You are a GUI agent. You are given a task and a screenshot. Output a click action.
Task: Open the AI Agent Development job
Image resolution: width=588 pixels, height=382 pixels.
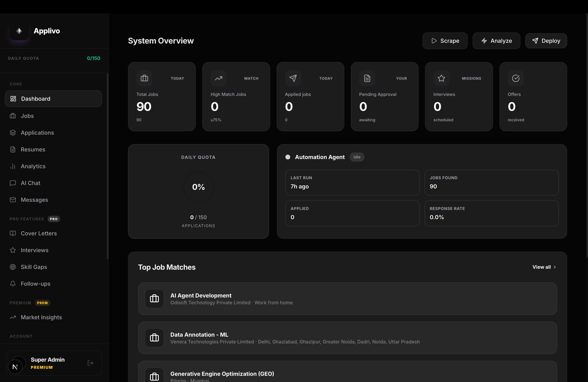[x=347, y=299]
